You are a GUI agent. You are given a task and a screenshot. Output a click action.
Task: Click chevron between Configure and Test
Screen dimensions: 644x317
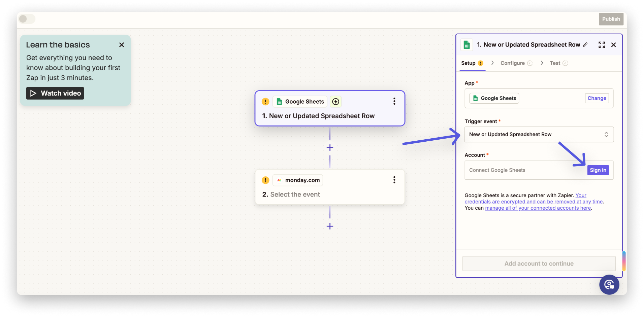542,63
